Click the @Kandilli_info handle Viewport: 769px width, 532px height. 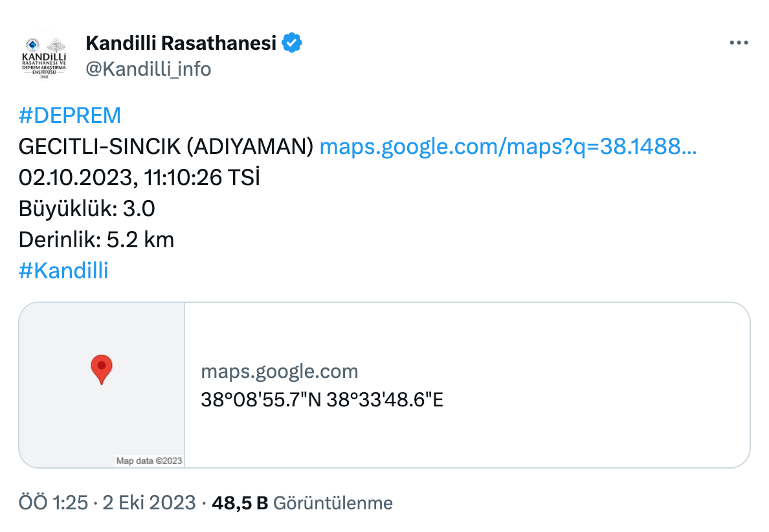tap(148, 69)
